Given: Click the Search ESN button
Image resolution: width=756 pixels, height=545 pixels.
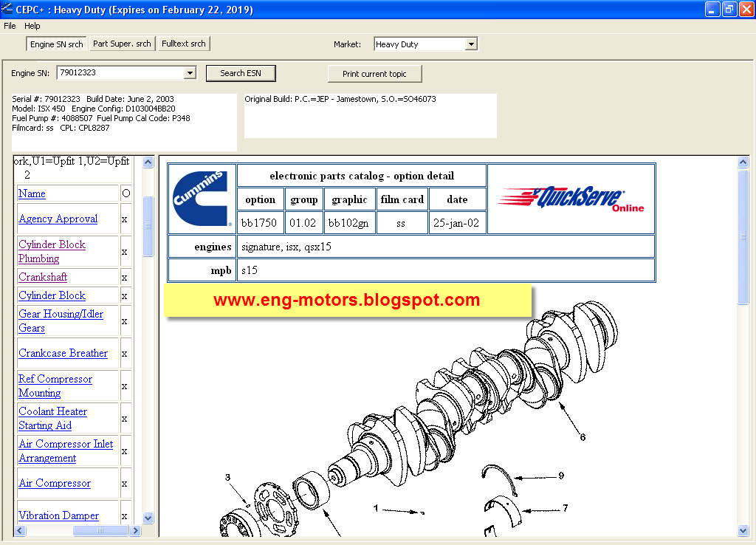Looking at the screenshot, I should click(241, 73).
